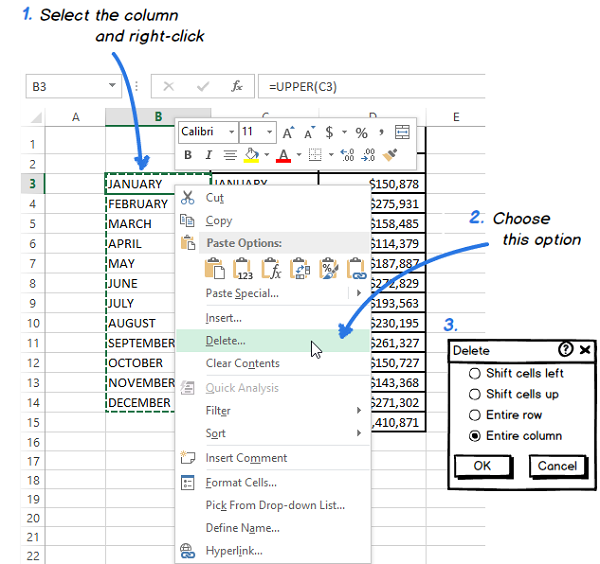Screen dimensions: 600x564
Task: Click the Enter checkmark in formula bar
Action: [203, 86]
